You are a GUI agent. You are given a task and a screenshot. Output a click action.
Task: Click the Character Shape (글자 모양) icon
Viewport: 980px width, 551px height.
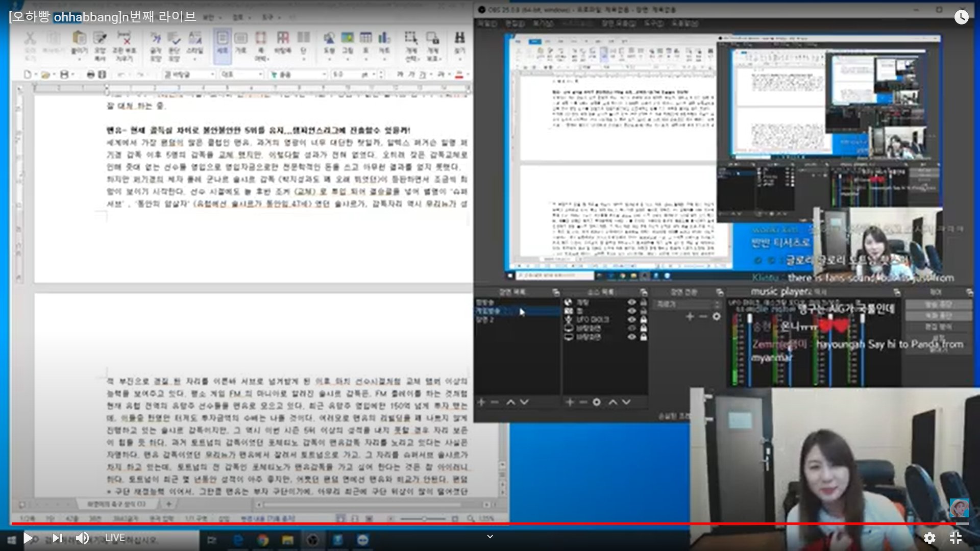[x=156, y=38]
